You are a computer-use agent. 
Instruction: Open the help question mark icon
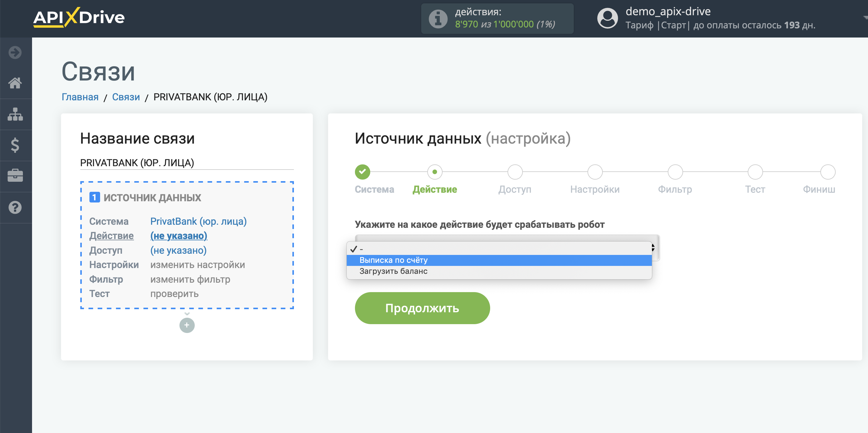pos(15,207)
